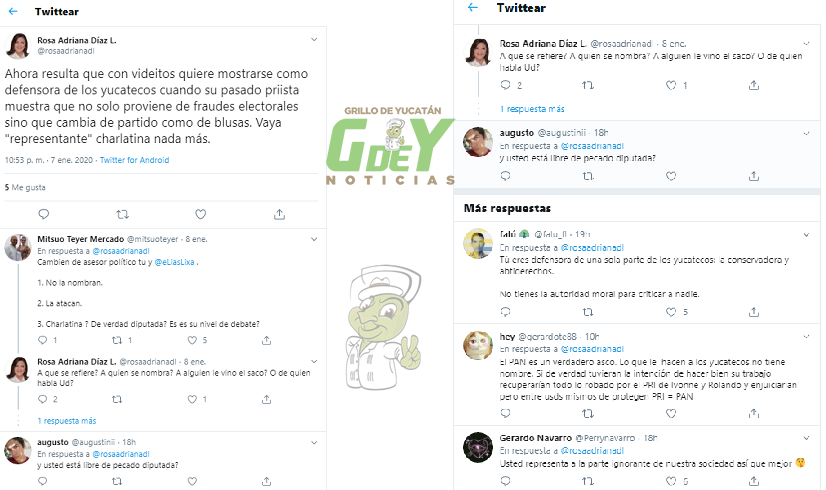Open Twitter for Android link

(134, 160)
